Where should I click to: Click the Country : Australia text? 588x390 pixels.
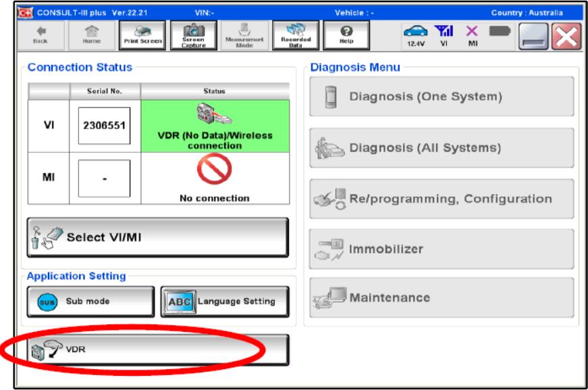tap(527, 13)
